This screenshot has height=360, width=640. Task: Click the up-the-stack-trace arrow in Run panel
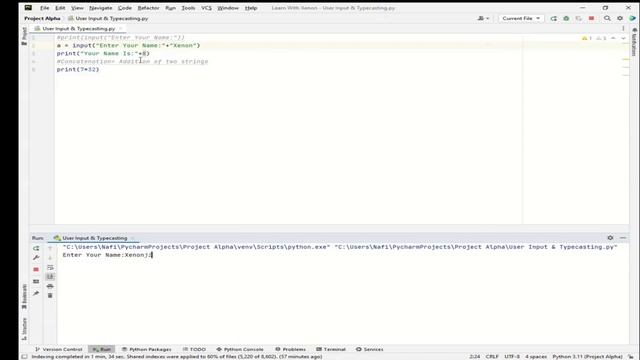point(50,248)
